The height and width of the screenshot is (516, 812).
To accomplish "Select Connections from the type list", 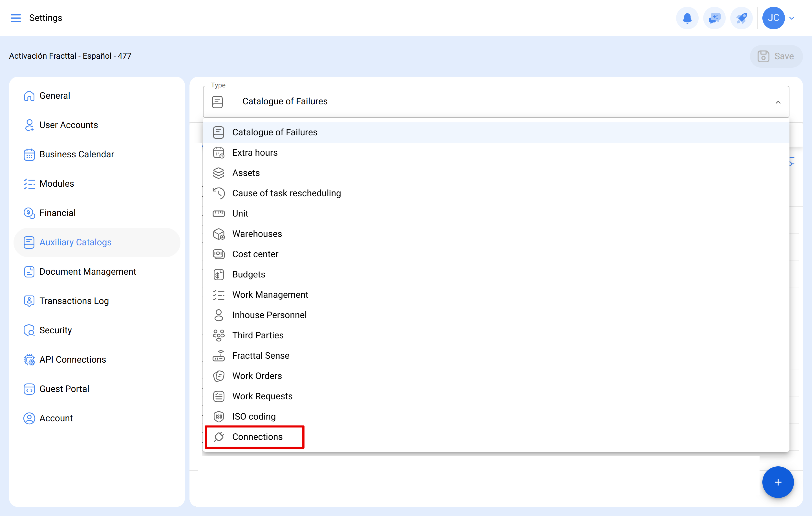I will tap(257, 437).
